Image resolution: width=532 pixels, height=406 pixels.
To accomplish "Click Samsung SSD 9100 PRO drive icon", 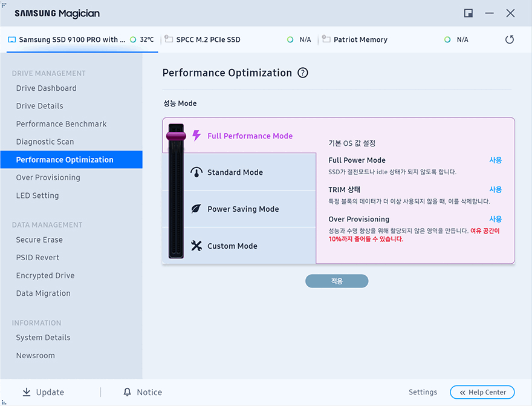I will (12, 40).
